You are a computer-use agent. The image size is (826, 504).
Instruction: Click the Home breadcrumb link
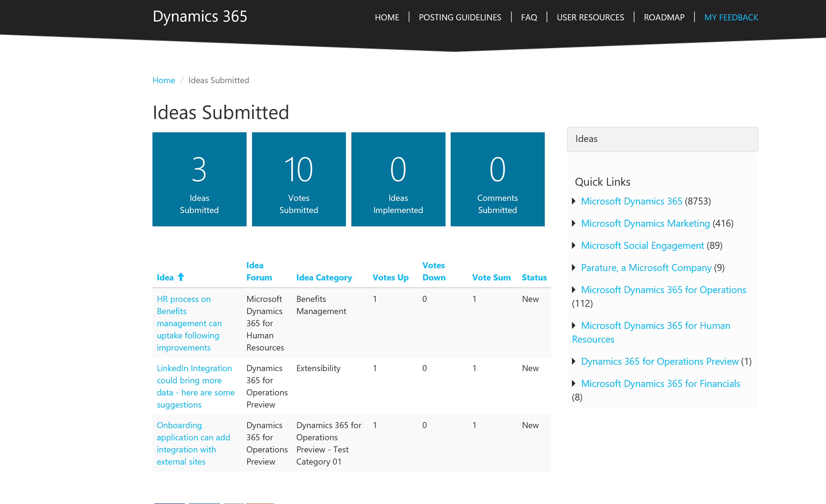[164, 80]
